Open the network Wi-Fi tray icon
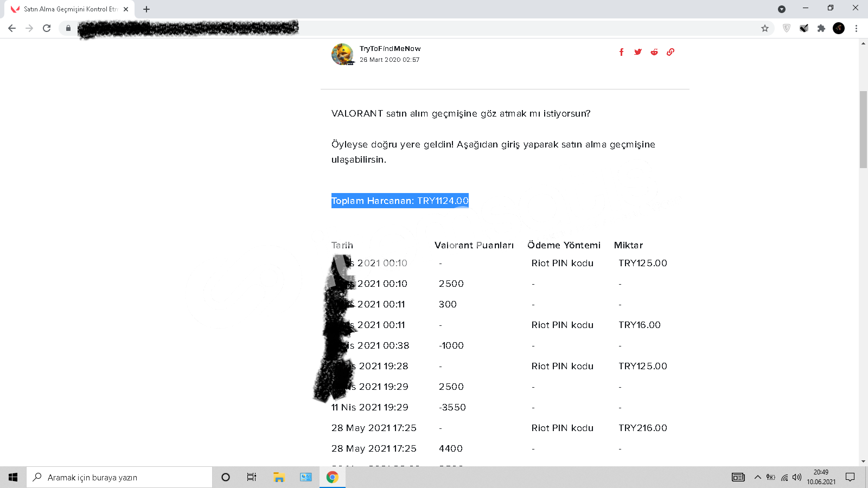The width and height of the screenshot is (868, 488). click(x=784, y=477)
